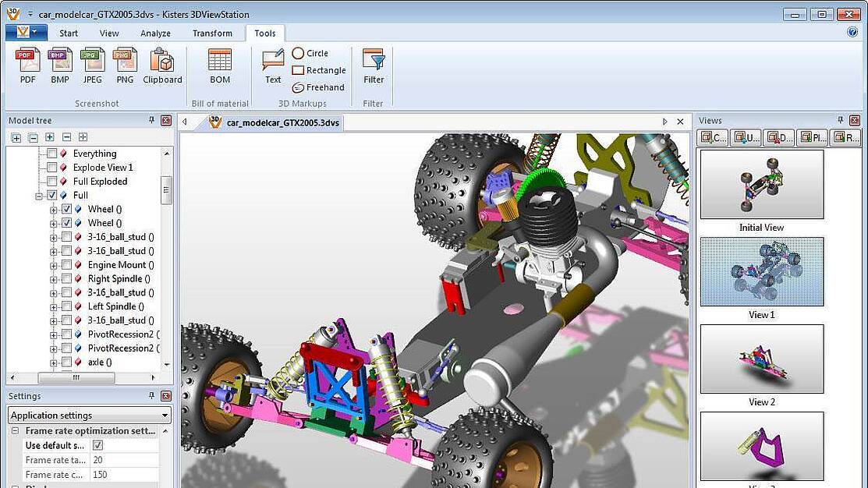Export the view as JPEG
Viewport: 868px width, 488px height.
pos(93,66)
